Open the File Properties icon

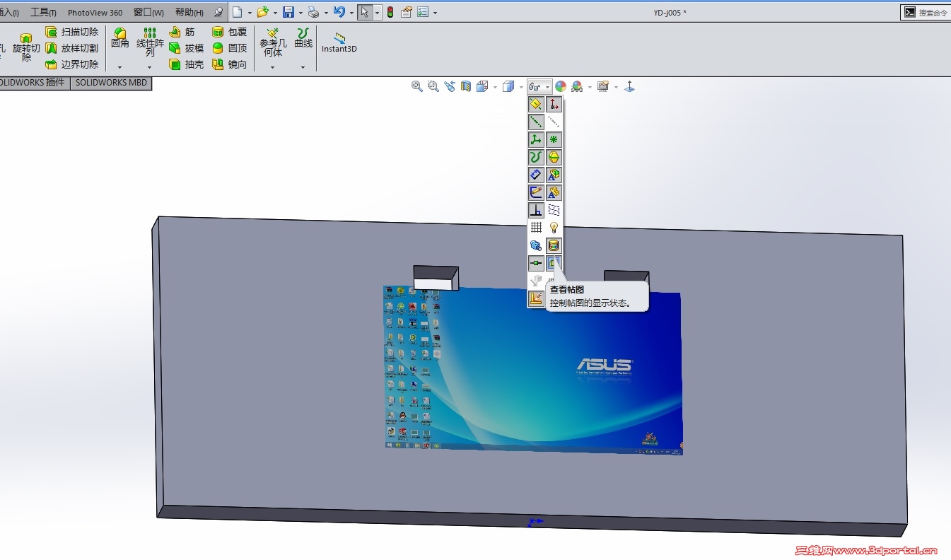coord(407,12)
